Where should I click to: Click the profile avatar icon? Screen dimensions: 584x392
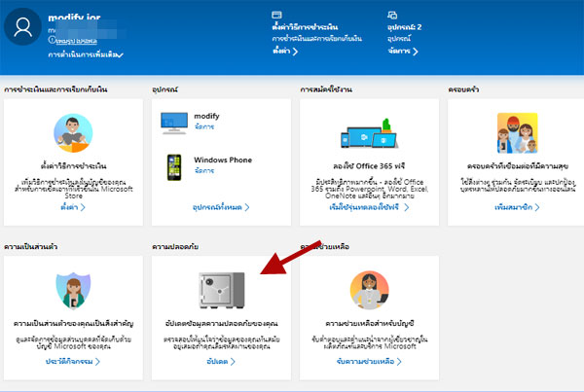(x=22, y=27)
